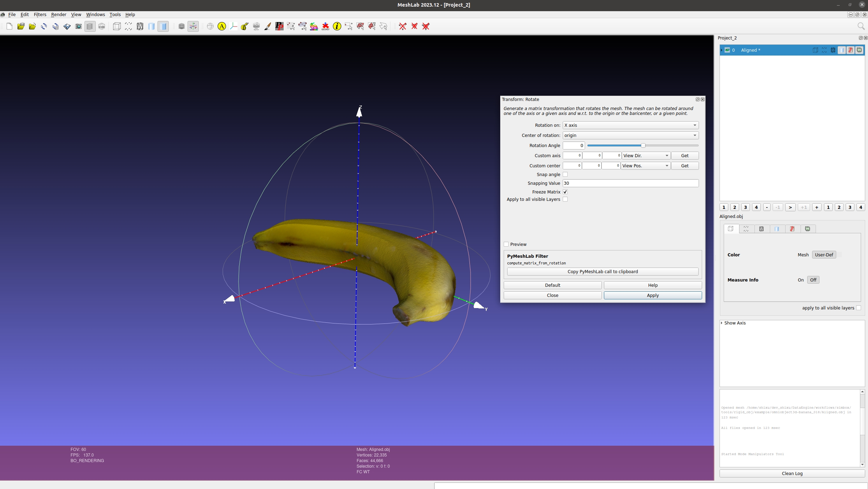The width and height of the screenshot is (868, 489).
Task: Open the Render menu
Action: 59,14
